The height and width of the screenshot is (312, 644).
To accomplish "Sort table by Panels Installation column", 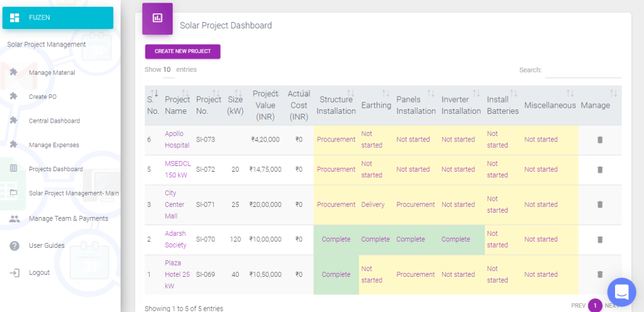I will pyautogui.click(x=431, y=94).
